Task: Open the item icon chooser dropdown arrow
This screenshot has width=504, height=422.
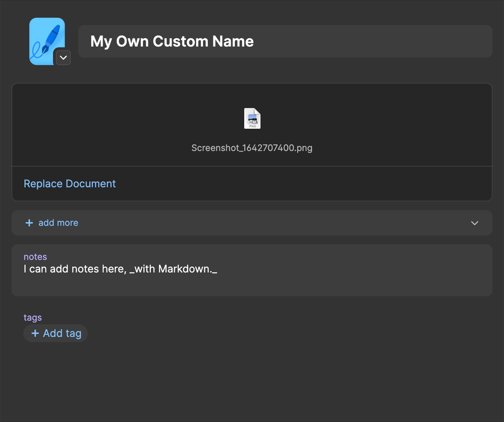Action: (x=63, y=57)
